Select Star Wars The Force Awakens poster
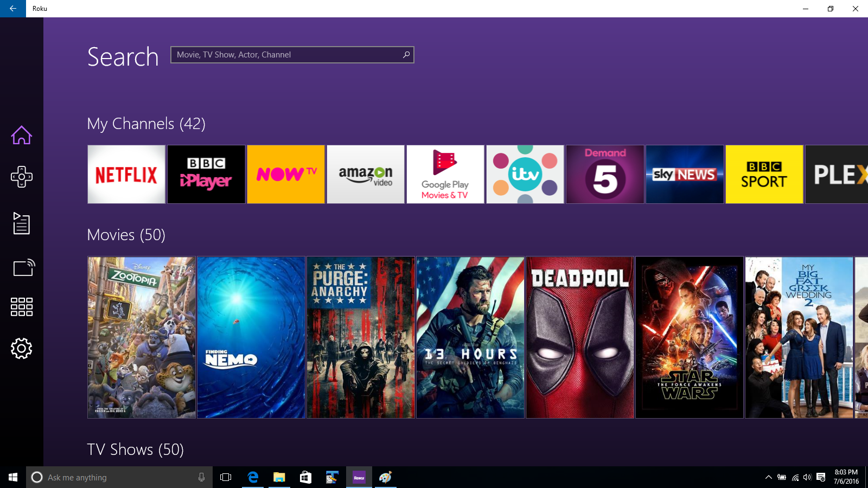The image size is (868, 488). 690,337
